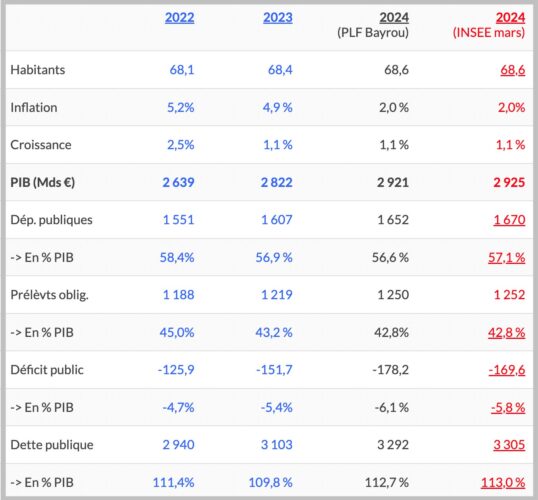Open the red 3 305 Dette publique link
This screenshot has width=538, height=500.
click(509, 445)
